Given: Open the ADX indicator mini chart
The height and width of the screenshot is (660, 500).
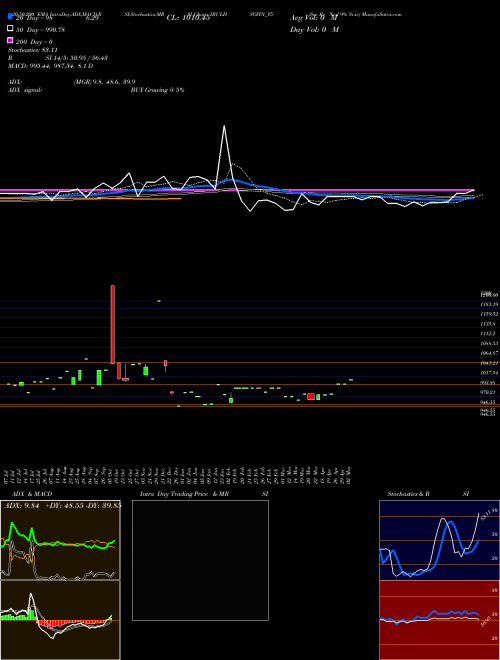Looking at the screenshot, I should [x=60, y=540].
